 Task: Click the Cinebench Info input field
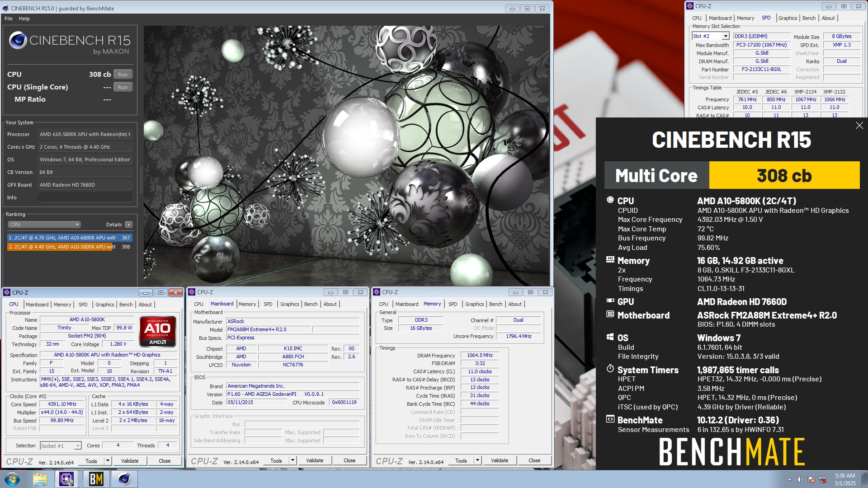[85, 197]
